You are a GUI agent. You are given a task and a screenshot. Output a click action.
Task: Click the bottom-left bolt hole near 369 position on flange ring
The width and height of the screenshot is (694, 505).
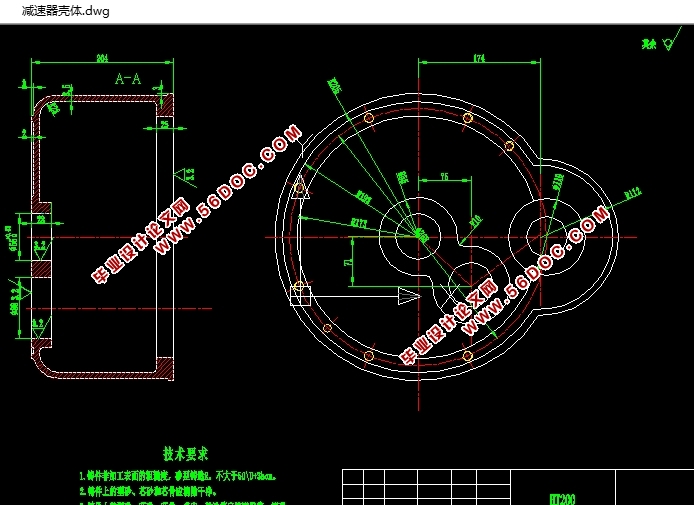click(x=369, y=356)
